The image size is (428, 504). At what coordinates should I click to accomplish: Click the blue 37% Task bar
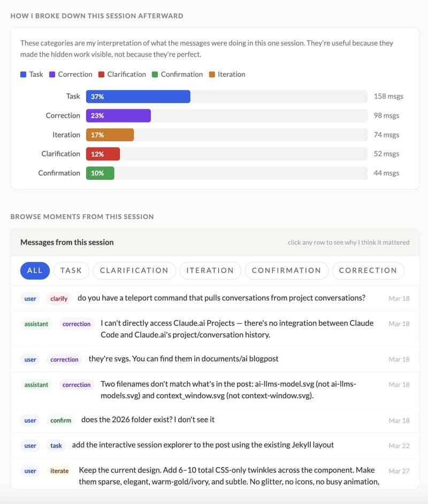138,96
